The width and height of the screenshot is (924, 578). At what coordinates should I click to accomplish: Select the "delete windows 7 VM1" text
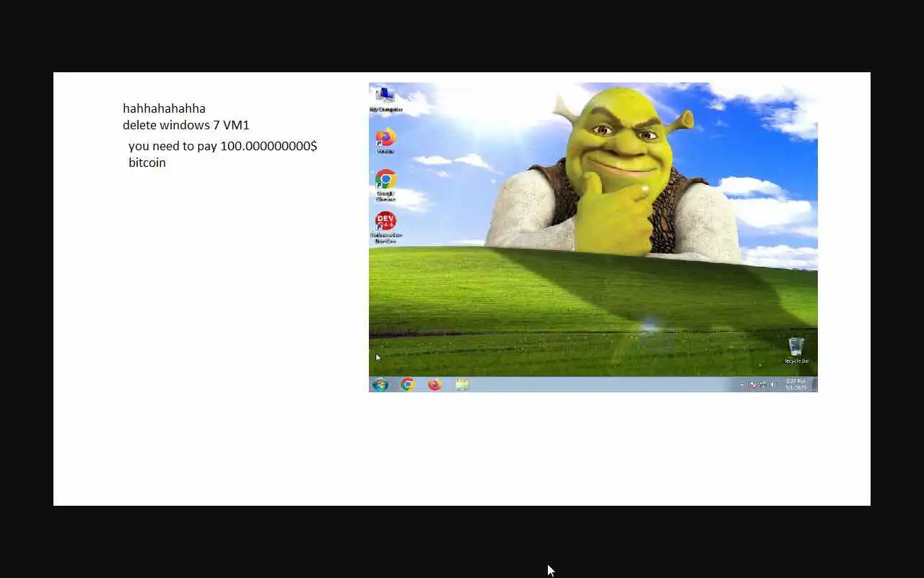coord(186,125)
